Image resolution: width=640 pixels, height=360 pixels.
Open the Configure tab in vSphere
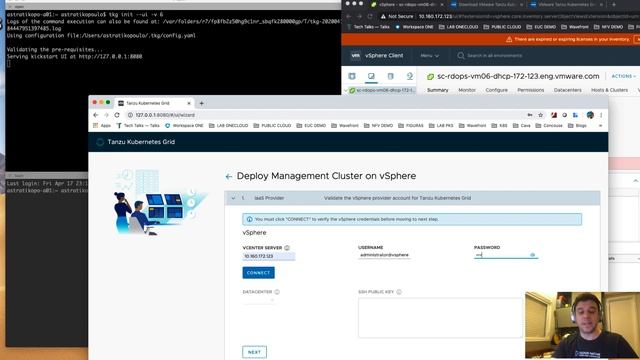[496, 90]
